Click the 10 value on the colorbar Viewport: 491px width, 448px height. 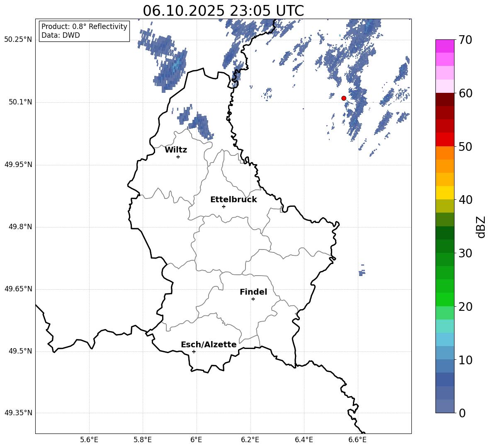tap(466, 360)
